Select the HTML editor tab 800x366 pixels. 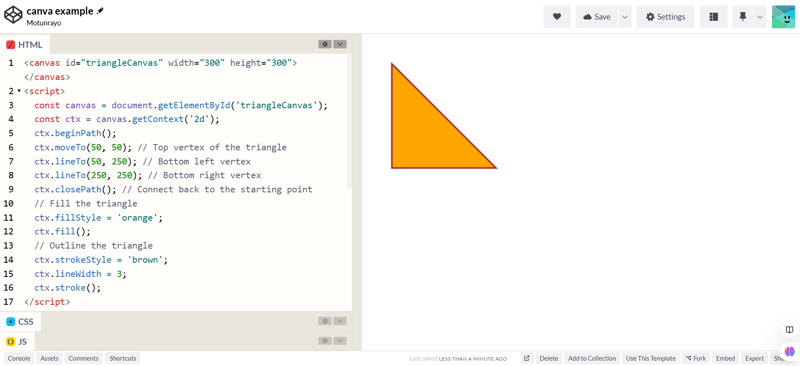point(24,45)
